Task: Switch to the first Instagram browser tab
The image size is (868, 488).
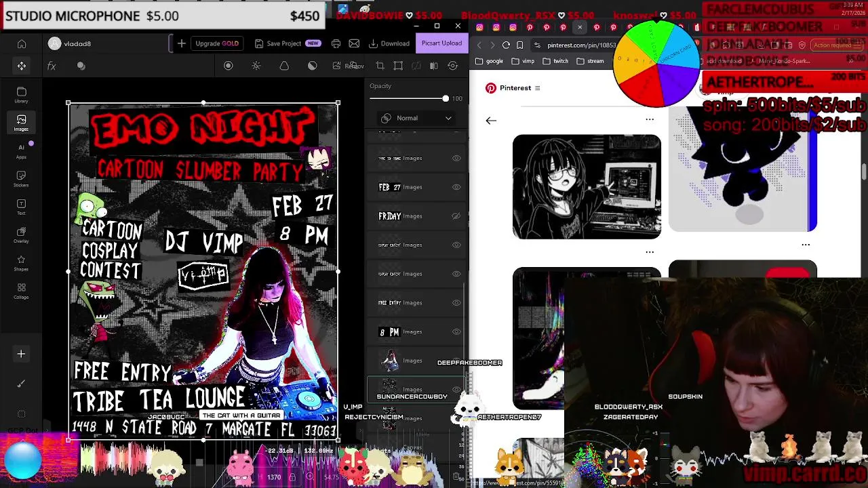Action: click(480, 27)
